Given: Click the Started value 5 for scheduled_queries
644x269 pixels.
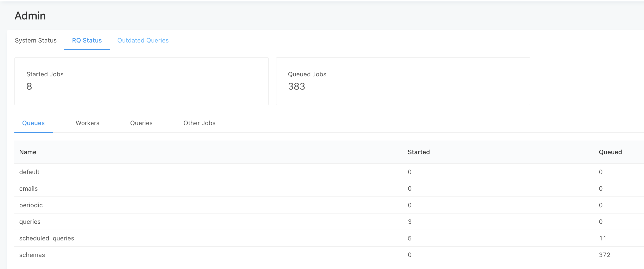Looking at the screenshot, I should (x=410, y=238).
